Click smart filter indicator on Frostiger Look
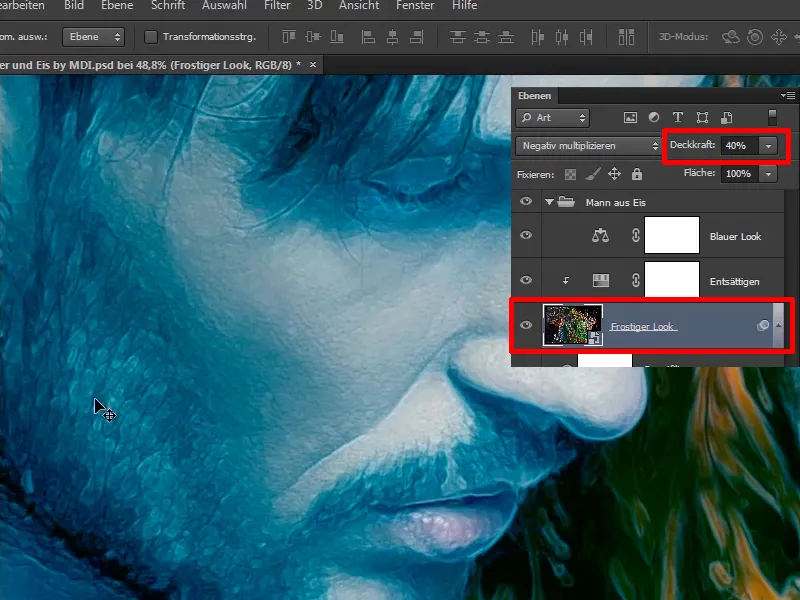Viewport: 800px width, 600px height. [763, 326]
